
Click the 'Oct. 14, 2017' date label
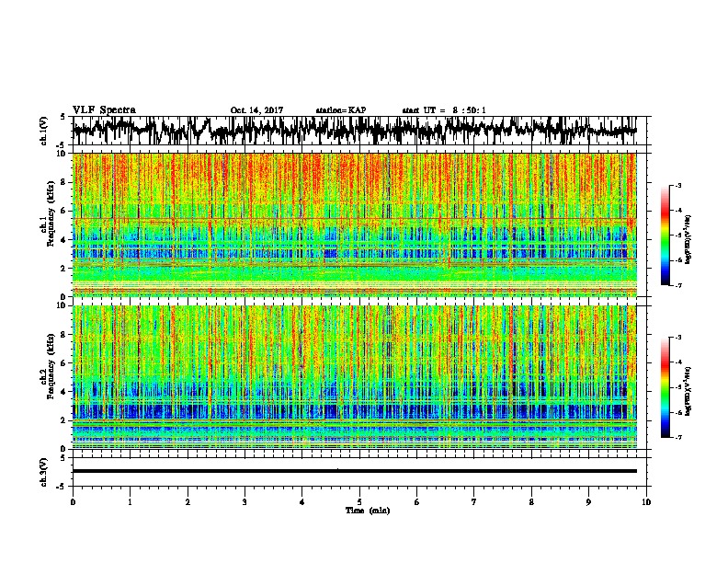click(256, 110)
